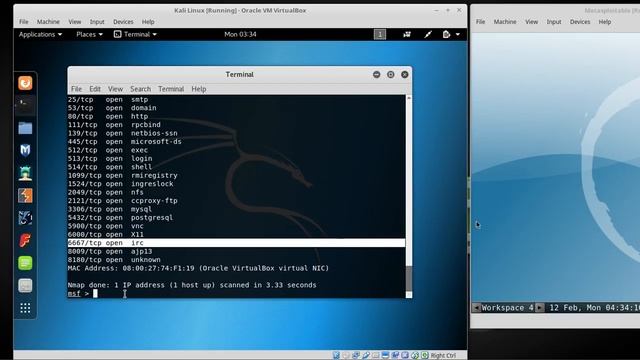Click the optical disk status bar icon
640x360 pixels.
click(345, 355)
